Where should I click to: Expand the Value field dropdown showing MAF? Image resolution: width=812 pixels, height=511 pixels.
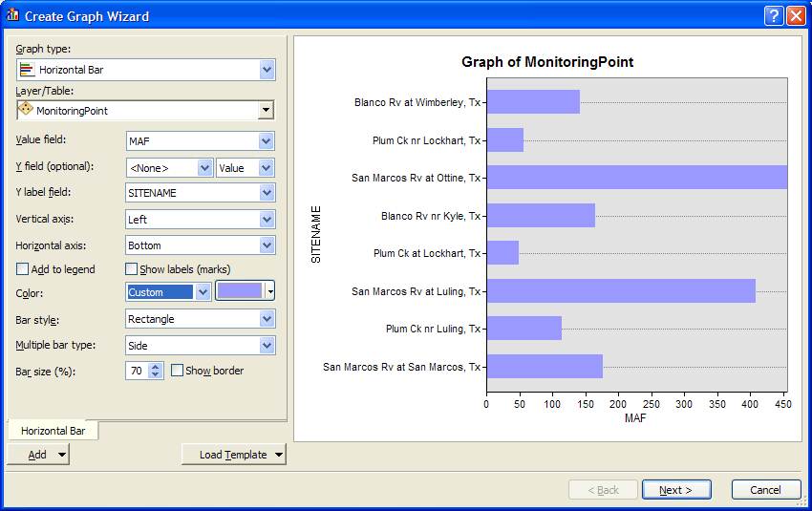point(267,141)
